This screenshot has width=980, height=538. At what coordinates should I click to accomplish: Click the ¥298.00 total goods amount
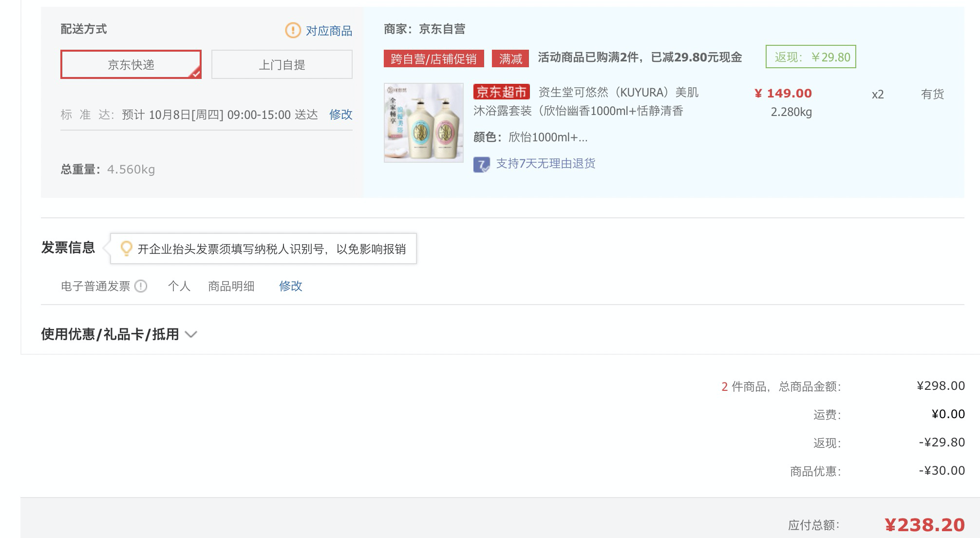[941, 386]
